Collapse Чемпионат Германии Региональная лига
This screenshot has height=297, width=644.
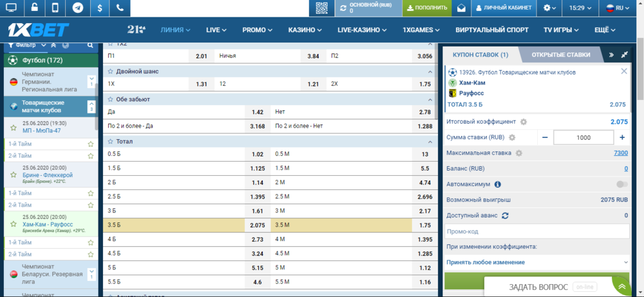[x=91, y=81]
